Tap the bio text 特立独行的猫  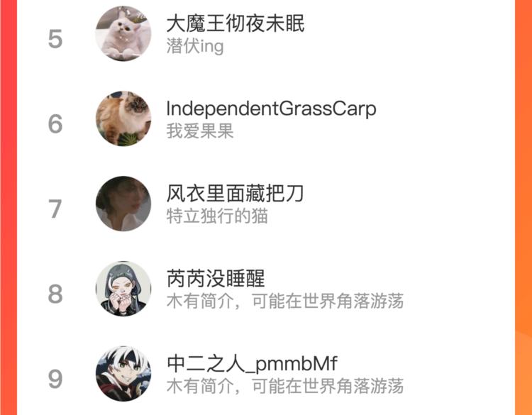tap(217, 216)
